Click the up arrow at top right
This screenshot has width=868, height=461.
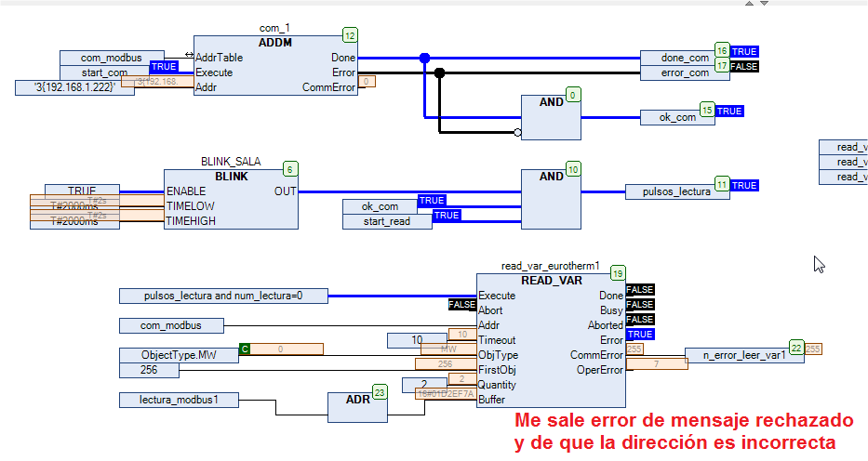pyautogui.click(x=749, y=4)
